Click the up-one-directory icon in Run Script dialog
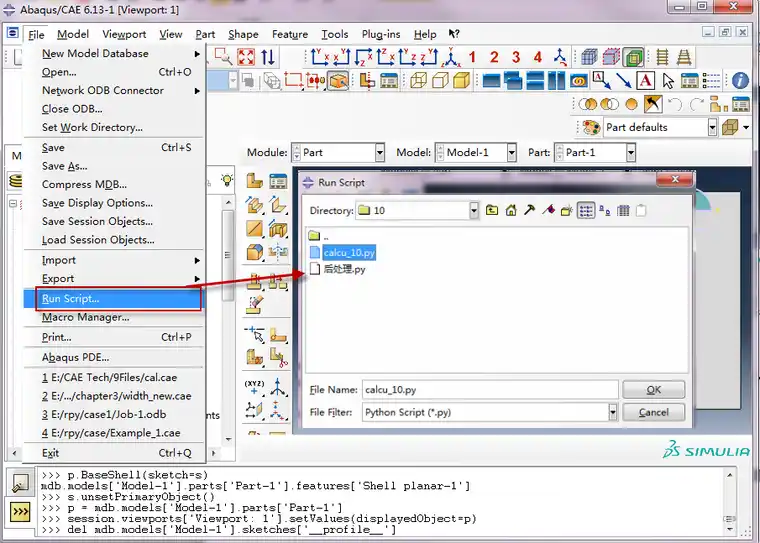The image size is (760, 543). tap(492, 210)
